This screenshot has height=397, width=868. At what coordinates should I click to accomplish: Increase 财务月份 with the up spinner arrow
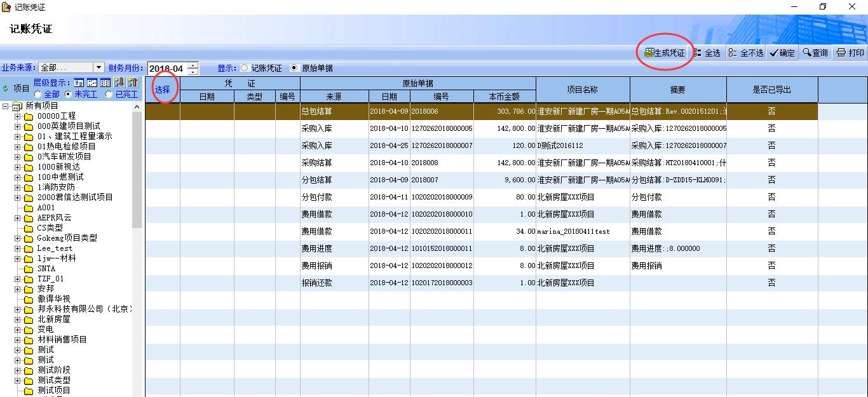(x=193, y=65)
